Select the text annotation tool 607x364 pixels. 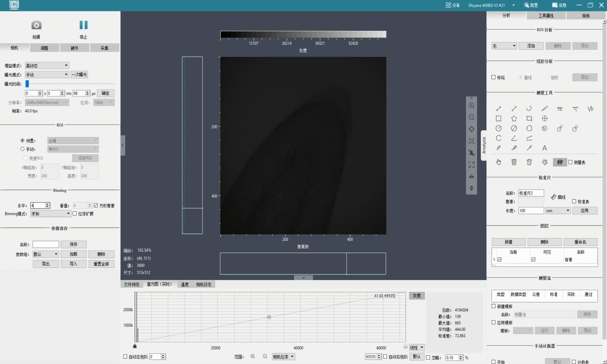tap(545, 148)
